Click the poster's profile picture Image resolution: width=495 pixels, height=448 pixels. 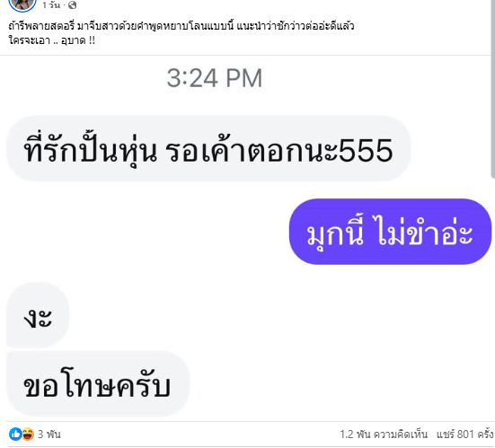point(22,4)
